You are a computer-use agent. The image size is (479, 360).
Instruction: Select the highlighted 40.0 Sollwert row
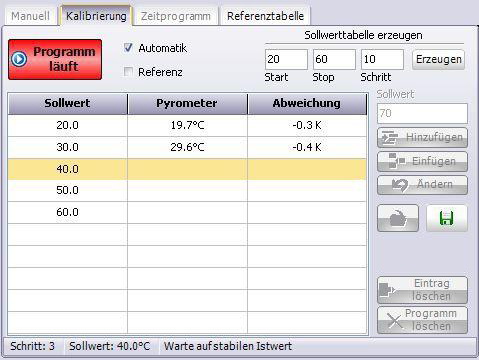coord(187,169)
